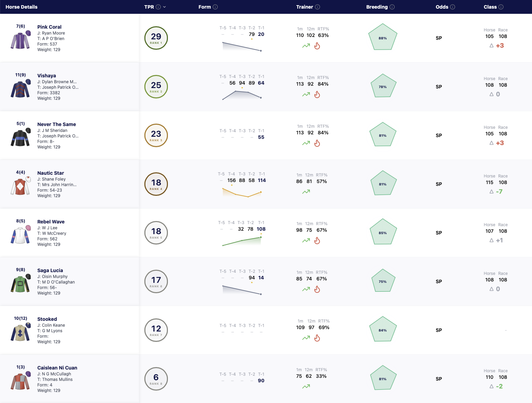Click Pink Coral's trainer hot-form flame icon
Viewport: 532px width, 403px height.
[x=317, y=46]
